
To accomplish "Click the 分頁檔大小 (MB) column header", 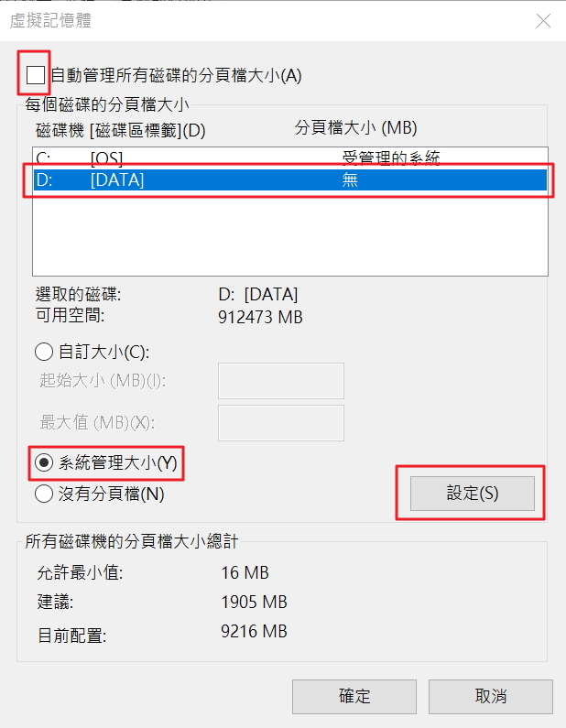I will (355, 128).
